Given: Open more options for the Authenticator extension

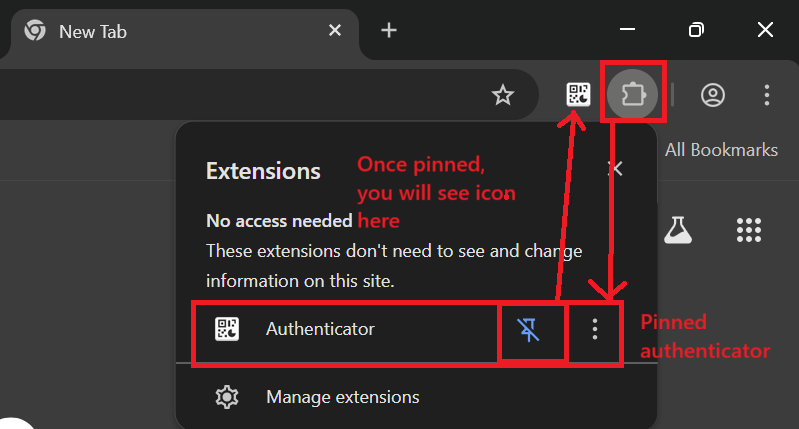Looking at the screenshot, I should click(x=595, y=329).
